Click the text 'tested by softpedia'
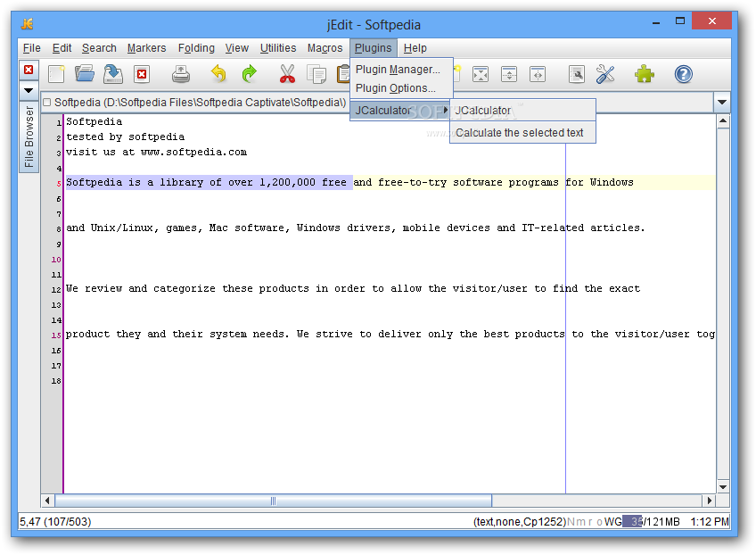756x555 pixels. (x=126, y=137)
